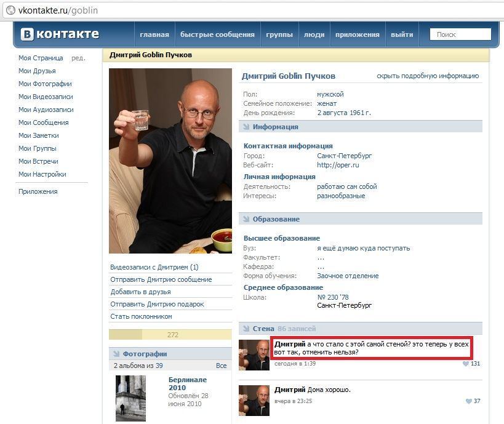Select Мои Друзья in the left sidebar
Screen dimensions: 504x424
tap(37, 71)
